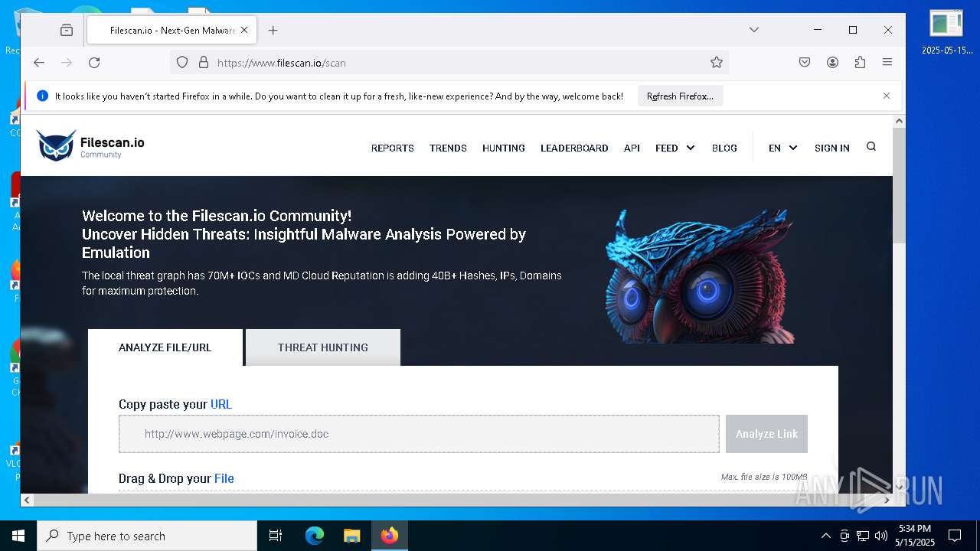The height and width of the screenshot is (551, 980).
Task: Switch to the THREAT HUNTING tab
Action: (323, 347)
